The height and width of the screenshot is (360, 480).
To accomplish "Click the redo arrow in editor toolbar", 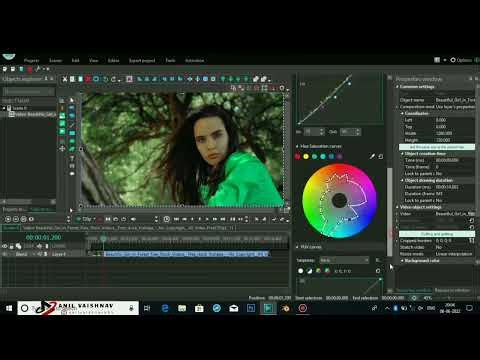I will [114, 79].
